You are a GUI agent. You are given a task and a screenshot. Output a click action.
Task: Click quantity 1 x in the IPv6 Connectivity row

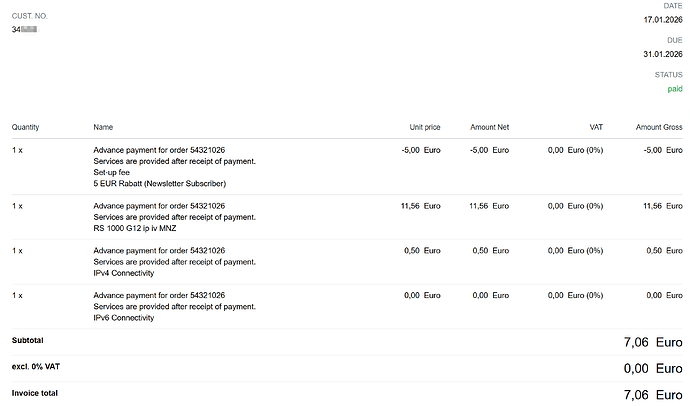pyautogui.click(x=17, y=296)
